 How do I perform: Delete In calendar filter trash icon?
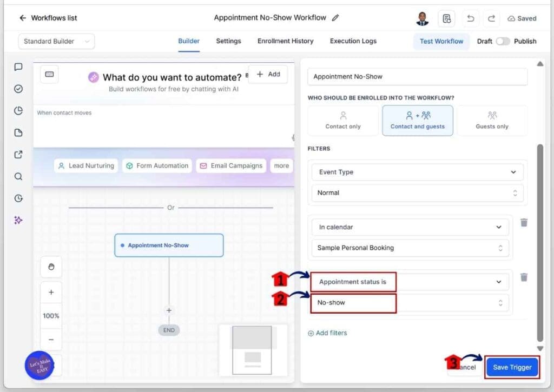coord(524,222)
